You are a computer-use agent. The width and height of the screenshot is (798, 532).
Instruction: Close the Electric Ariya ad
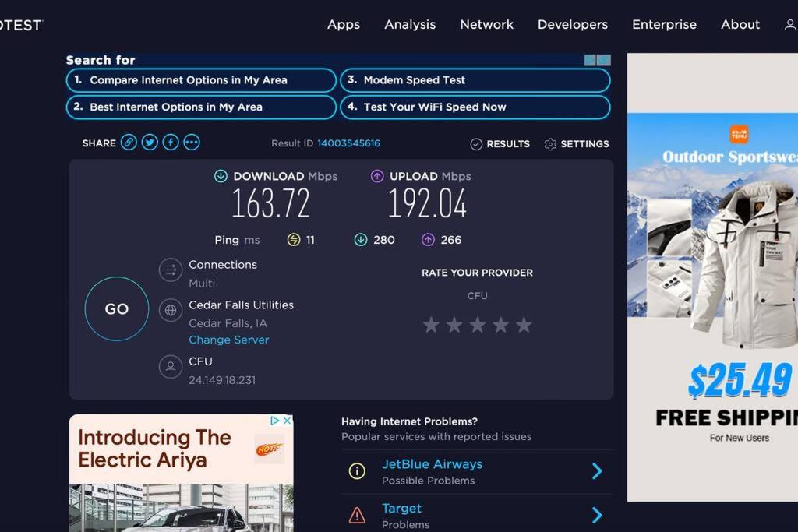click(x=287, y=421)
